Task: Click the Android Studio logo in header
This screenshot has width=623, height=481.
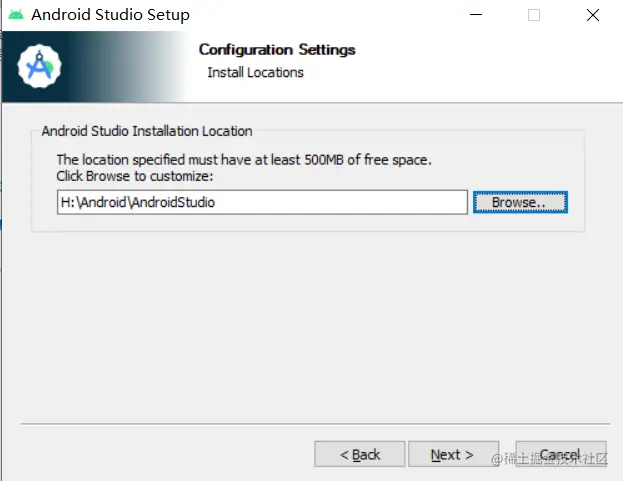Action: coord(39,66)
